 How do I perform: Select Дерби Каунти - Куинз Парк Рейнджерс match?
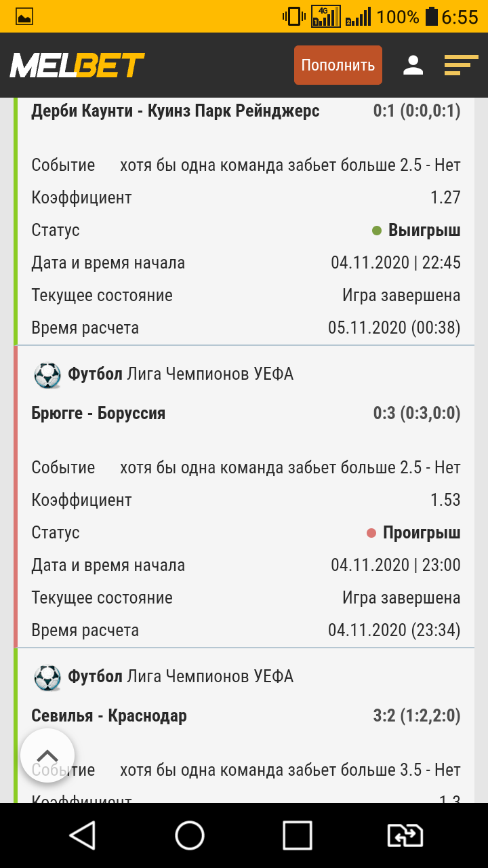coord(176,111)
